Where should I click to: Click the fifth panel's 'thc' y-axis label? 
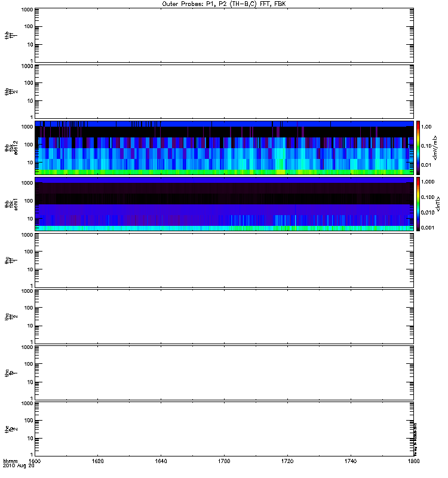(7, 260)
